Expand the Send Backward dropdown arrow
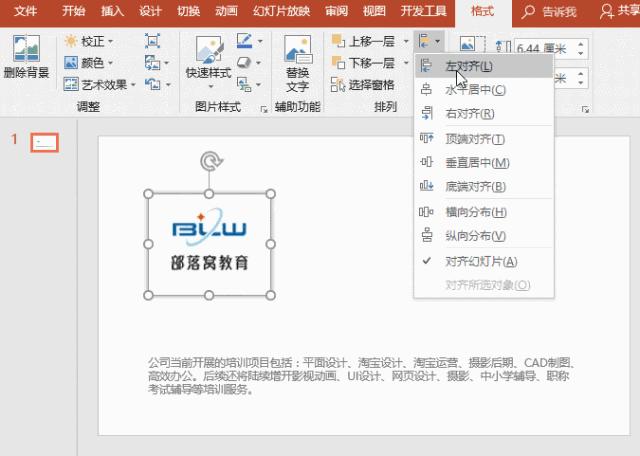 click(x=406, y=63)
